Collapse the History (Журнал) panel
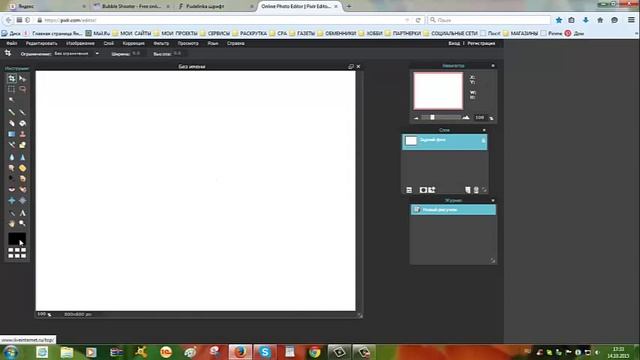 pos(493,200)
